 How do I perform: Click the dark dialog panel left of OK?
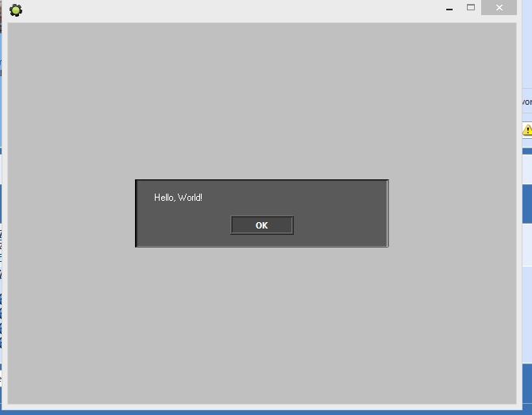[184, 225]
